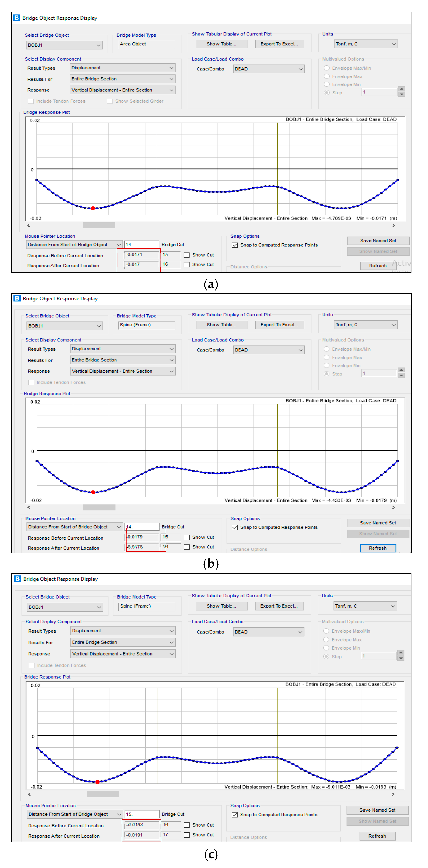428x868 pixels.
Task: Click the left scroll arrow under the last plot (c)
Action: click(29, 794)
